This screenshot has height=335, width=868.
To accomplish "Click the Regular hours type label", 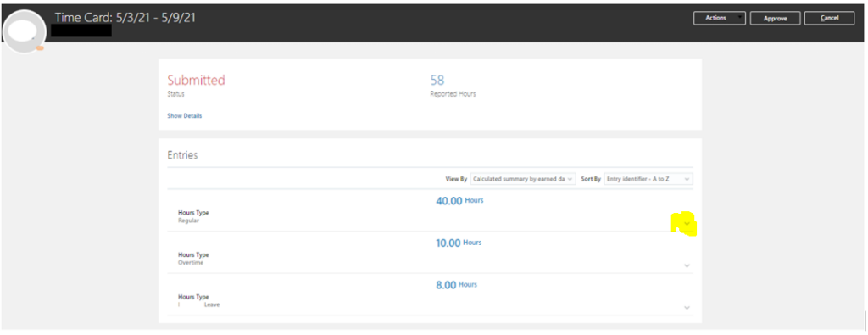I will (188, 221).
